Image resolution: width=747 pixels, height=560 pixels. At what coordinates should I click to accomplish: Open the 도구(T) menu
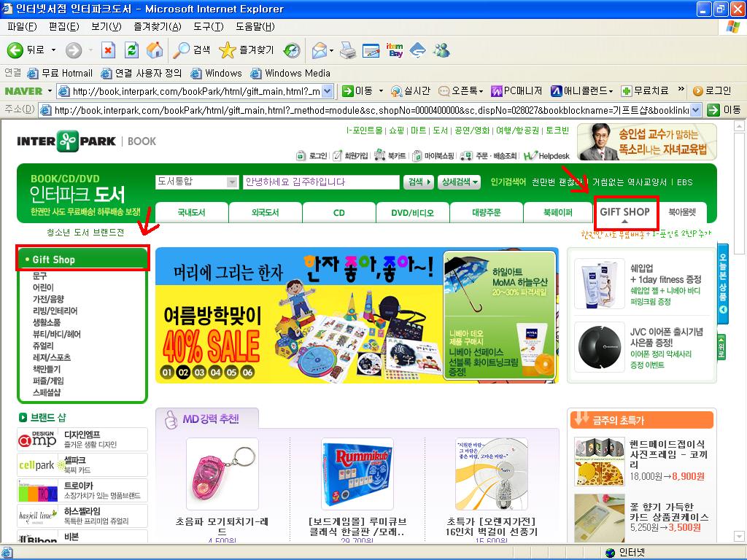pos(208,27)
